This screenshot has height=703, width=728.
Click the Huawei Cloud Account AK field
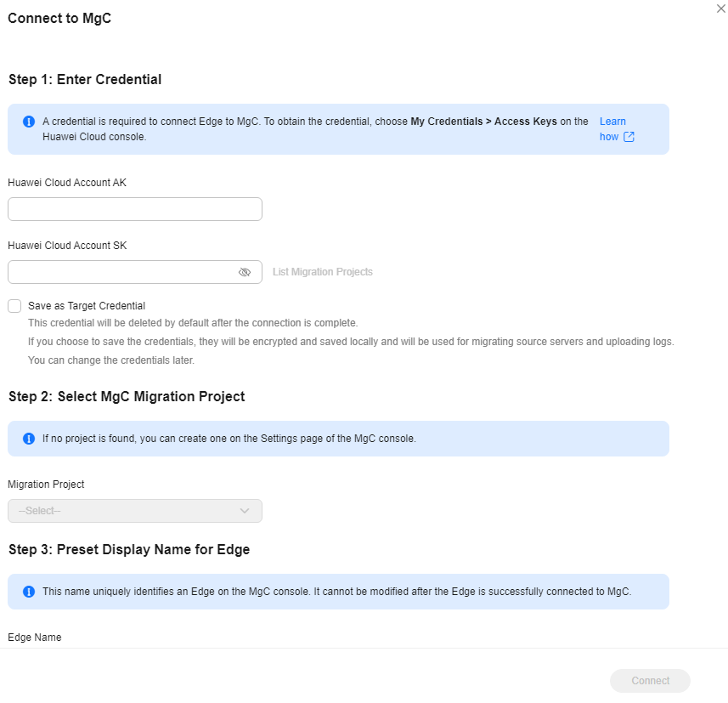click(x=135, y=209)
